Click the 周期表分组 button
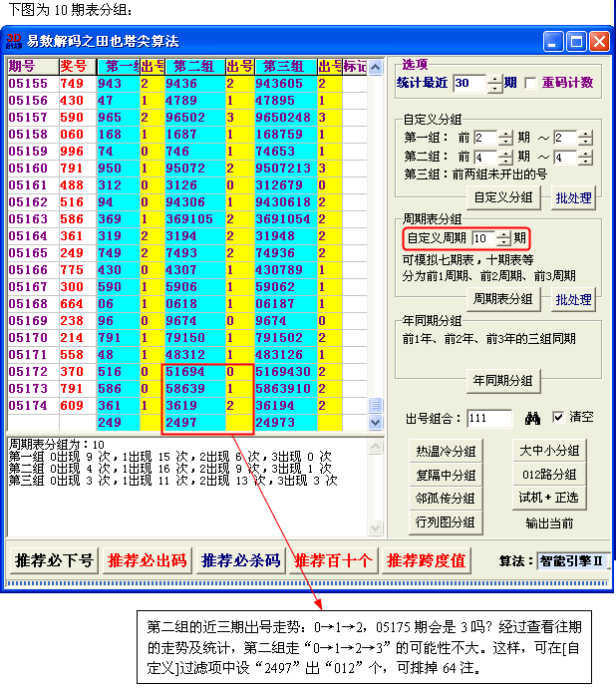Screen dimensions: 616x692 point(503,299)
